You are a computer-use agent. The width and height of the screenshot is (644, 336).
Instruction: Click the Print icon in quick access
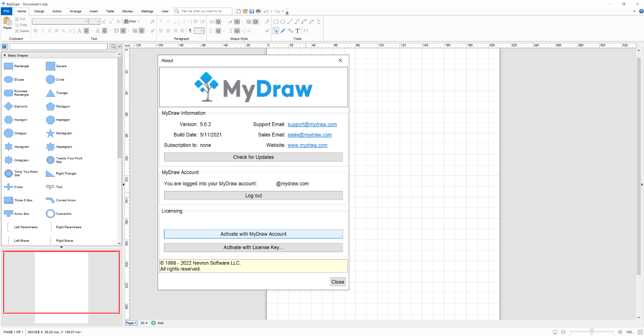pyautogui.click(x=258, y=11)
